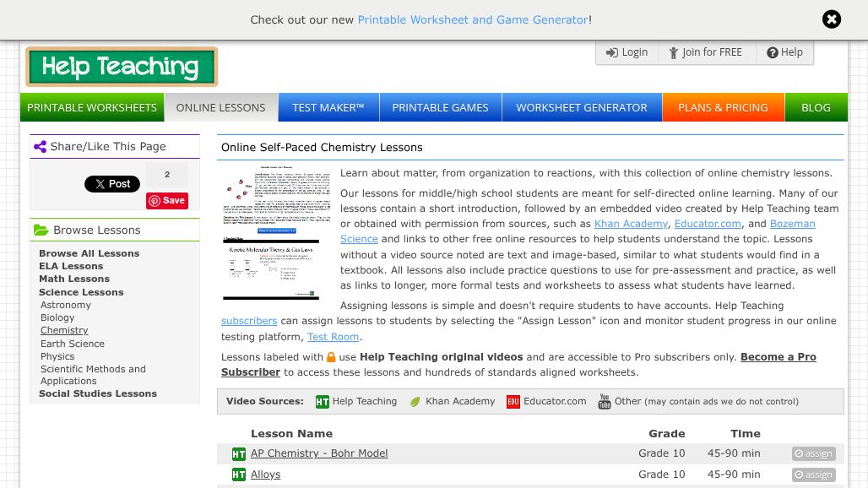Click the share count bubble showing 2
The image size is (868, 488).
pyautogui.click(x=167, y=175)
